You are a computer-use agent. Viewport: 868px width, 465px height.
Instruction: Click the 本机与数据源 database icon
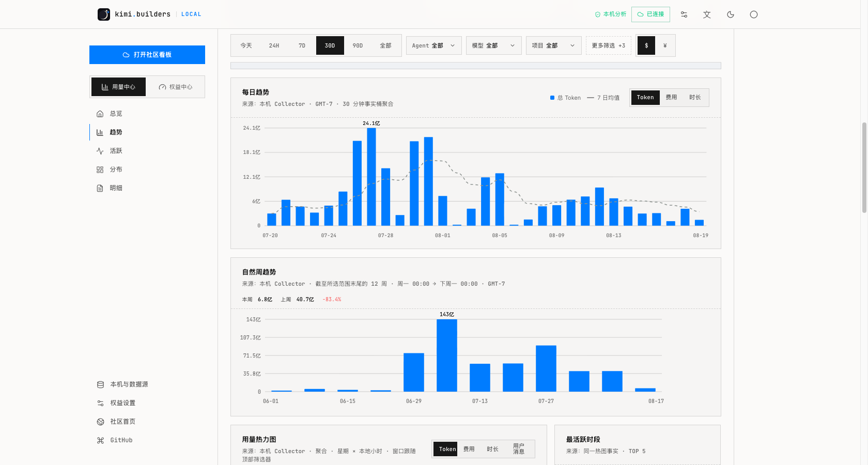(100, 384)
